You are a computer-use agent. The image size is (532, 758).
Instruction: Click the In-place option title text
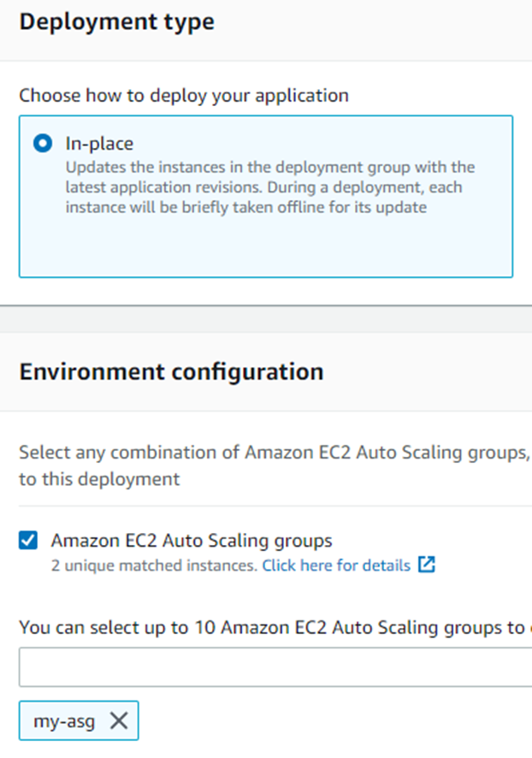tap(99, 144)
